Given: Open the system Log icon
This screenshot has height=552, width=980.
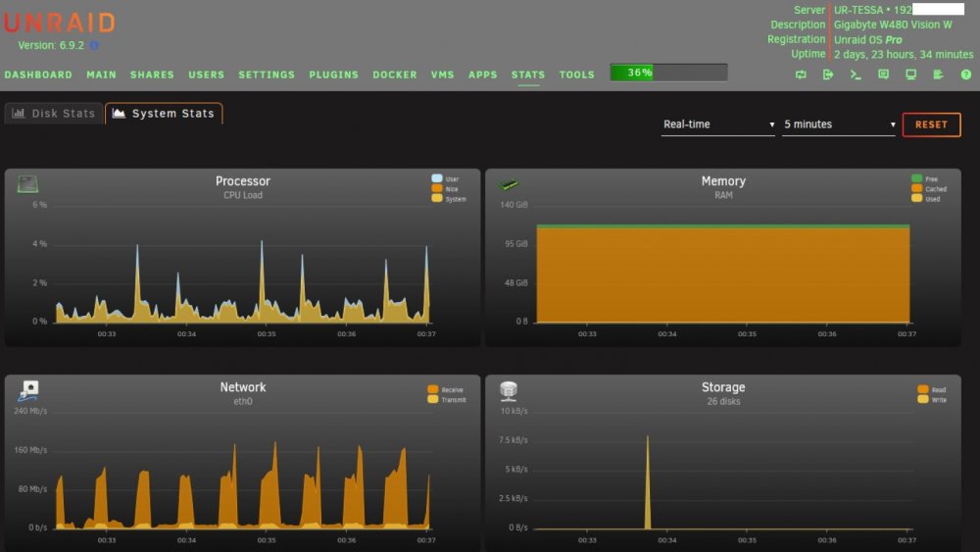Looking at the screenshot, I should pyautogui.click(x=938, y=75).
